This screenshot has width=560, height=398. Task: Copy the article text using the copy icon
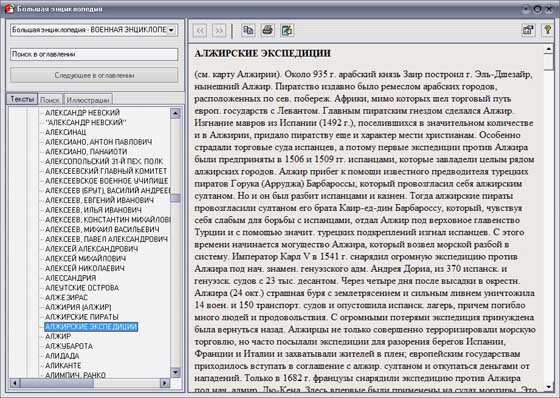coord(248,30)
